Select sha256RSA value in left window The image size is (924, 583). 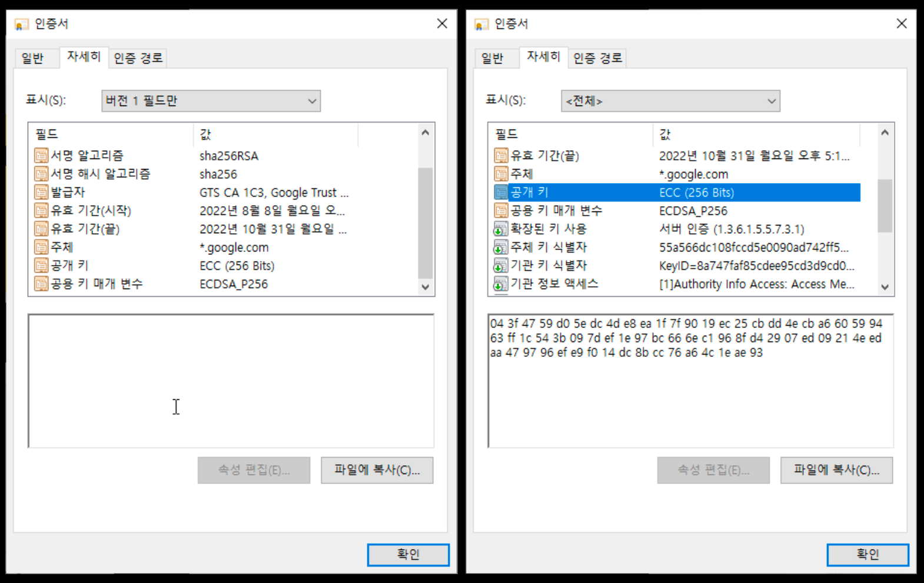(x=229, y=156)
